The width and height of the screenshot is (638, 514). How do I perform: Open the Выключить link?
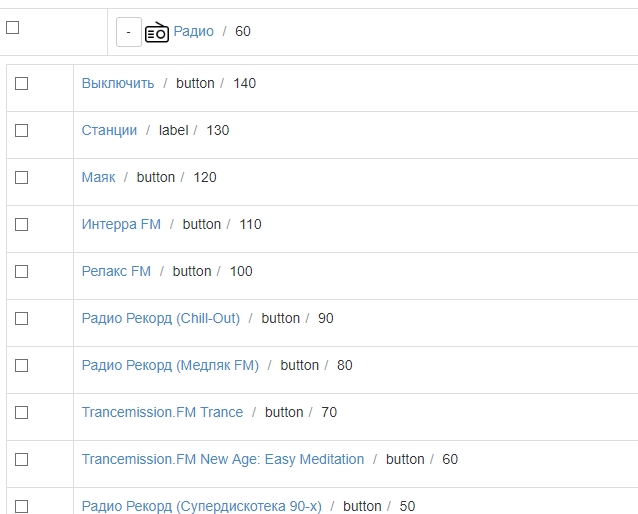point(118,83)
